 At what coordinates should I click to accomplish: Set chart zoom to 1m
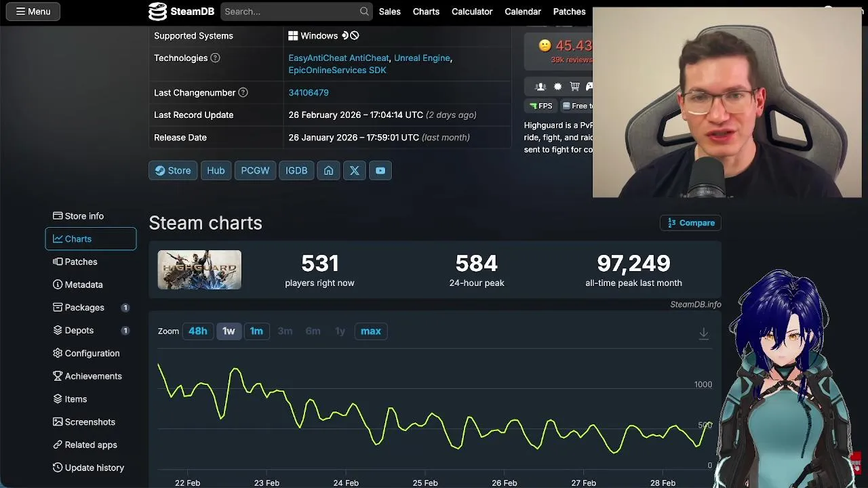tap(256, 331)
